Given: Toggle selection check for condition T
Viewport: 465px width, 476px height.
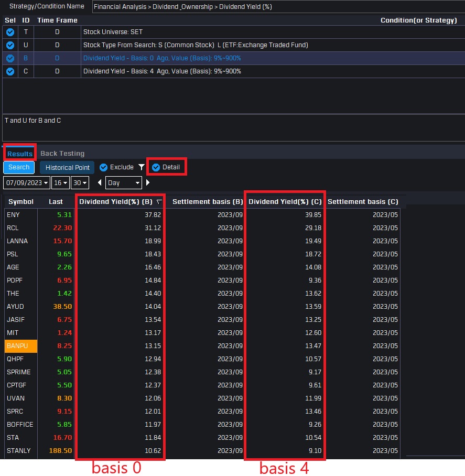Looking at the screenshot, I should tap(10, 32).
